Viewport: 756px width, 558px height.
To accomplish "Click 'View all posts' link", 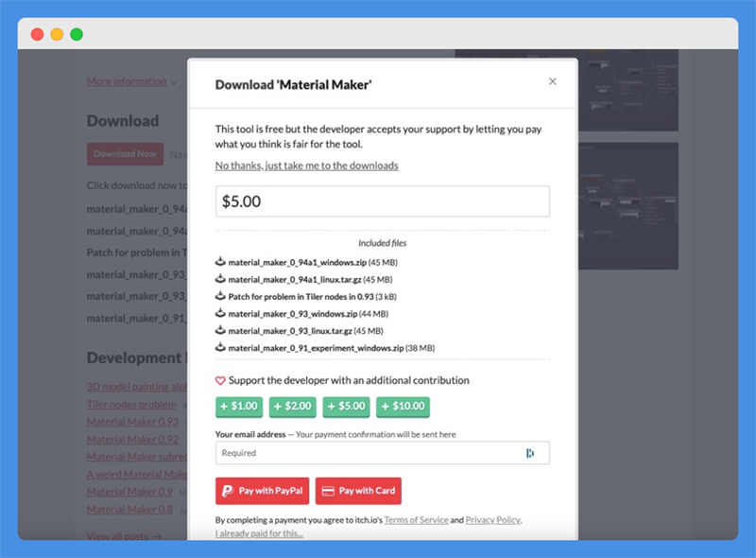I will click(124, 536).
